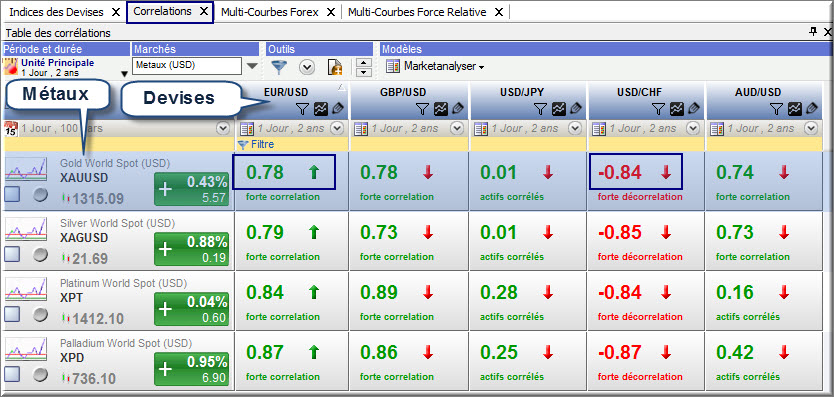Image resolution: width=834 pixels, height=397 pixels.
Task: Expand the USD/JPY period dropdown chevron
Action: (x=575, y=128)
